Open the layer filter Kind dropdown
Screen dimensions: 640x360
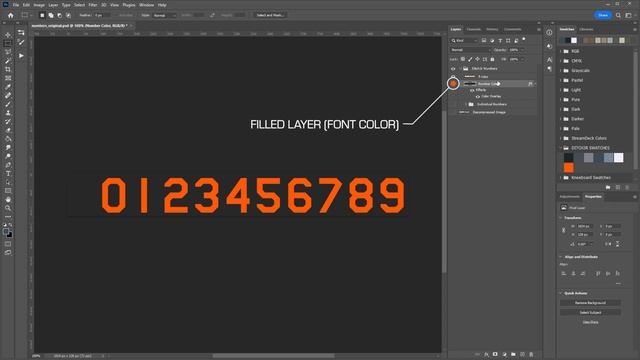coord(464,40)
